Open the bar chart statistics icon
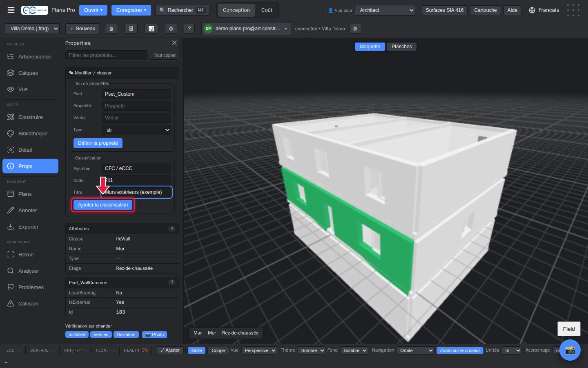The height and width of the screenshot is (368, 588). pyautogui.click(x=151, y=29)
